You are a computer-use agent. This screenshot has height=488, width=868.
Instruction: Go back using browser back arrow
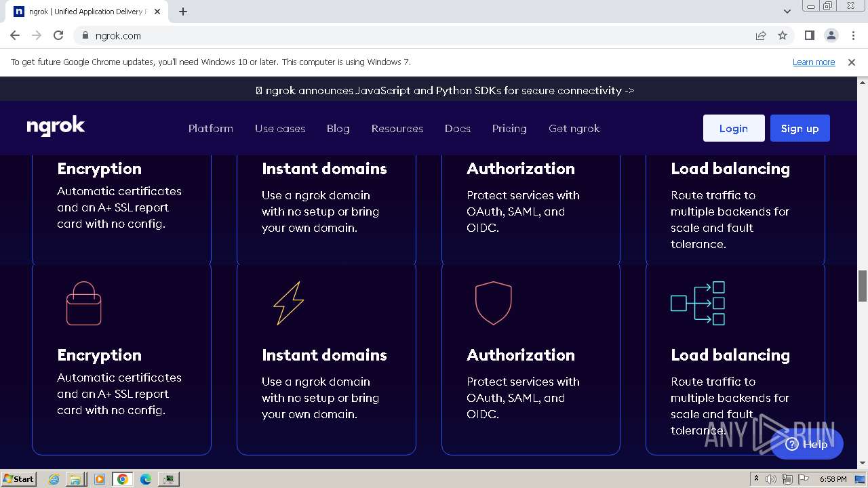click(15, 35)
